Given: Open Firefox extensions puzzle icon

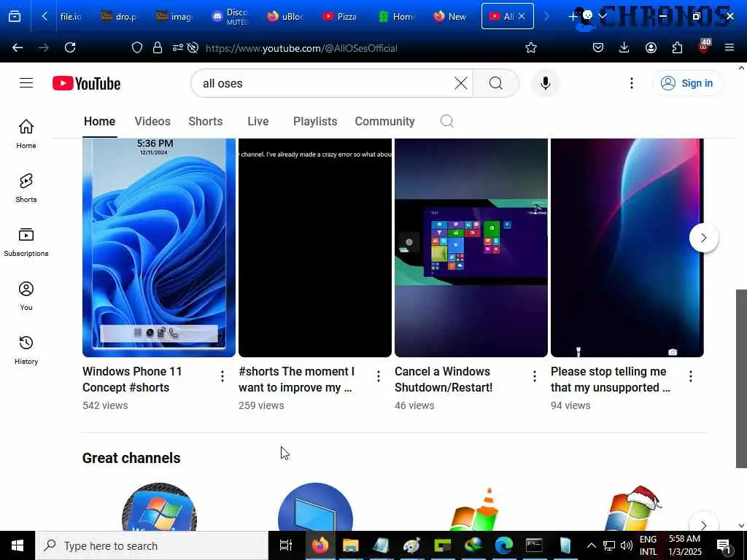Looking at the screenshot, I should click(677, 47).
